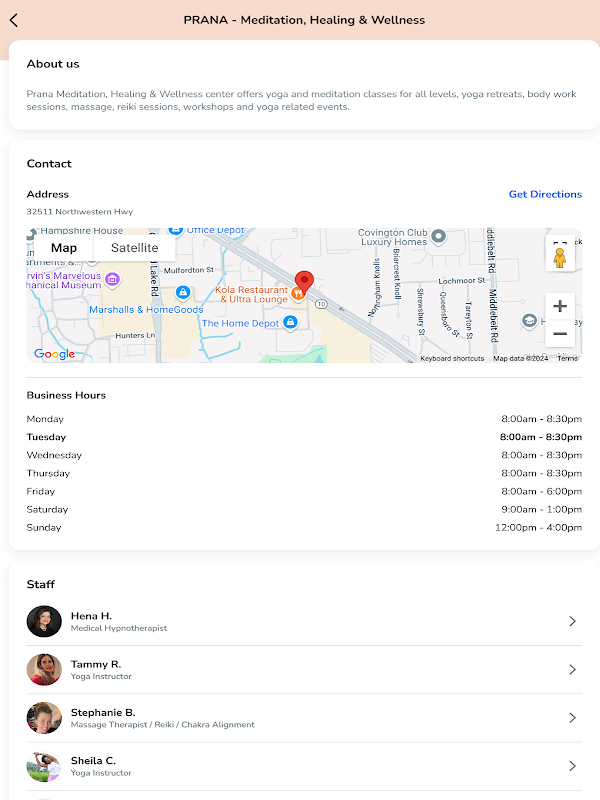Go back using the header arrow
The width and height of the screenshot is (600, 800).
(x=14, y=20)
